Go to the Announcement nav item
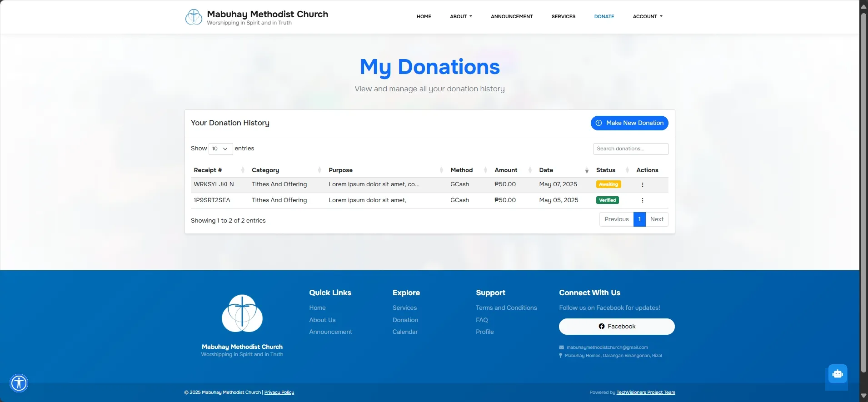868x402 pixels. click(512, 16)
